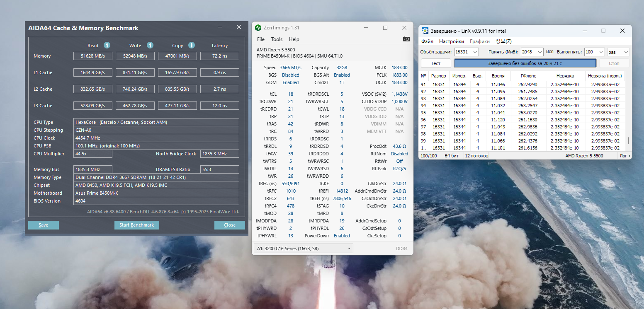Click the 64-бит status bar entry

(x=451, y=156)
